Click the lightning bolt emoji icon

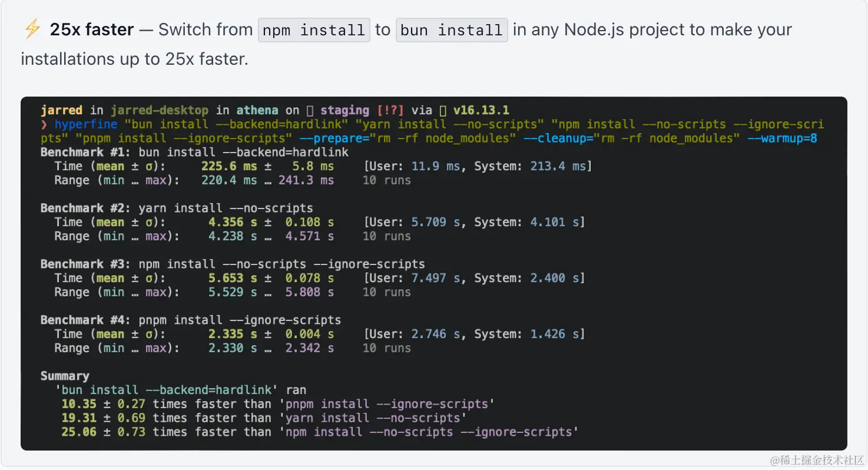tap(32, 29)
